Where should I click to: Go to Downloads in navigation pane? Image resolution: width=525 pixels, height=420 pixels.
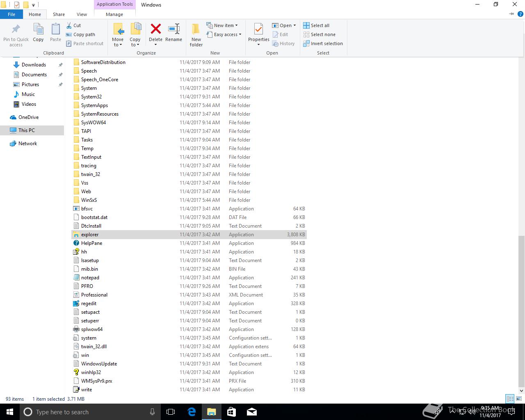click(x=34, y=65)
